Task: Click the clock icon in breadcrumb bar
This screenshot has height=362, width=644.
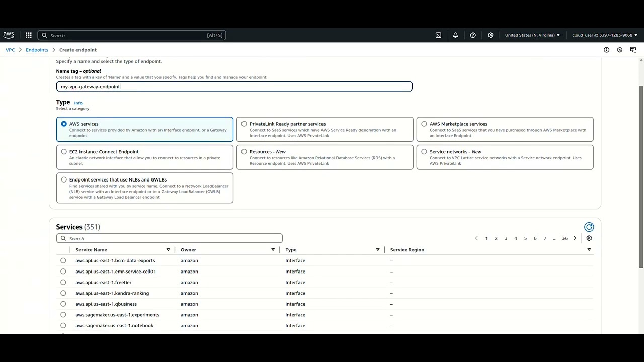Action: (x=620, y=50)
